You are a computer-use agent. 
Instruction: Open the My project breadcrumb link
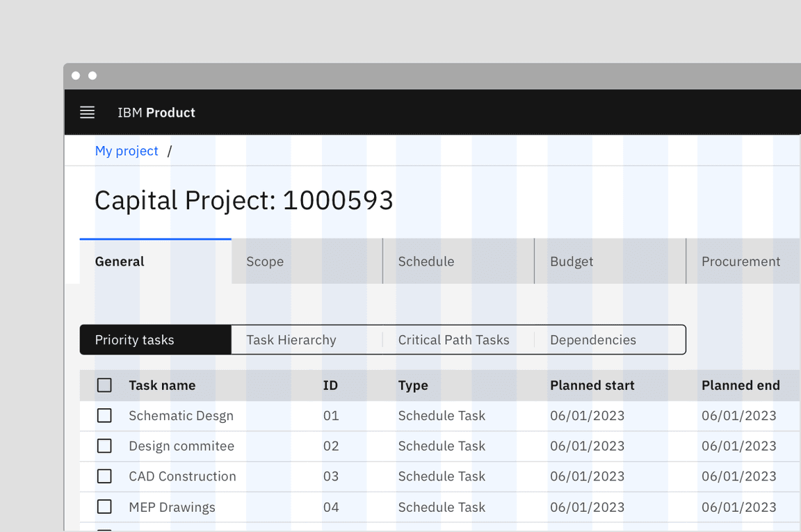[x=127, y=151]
